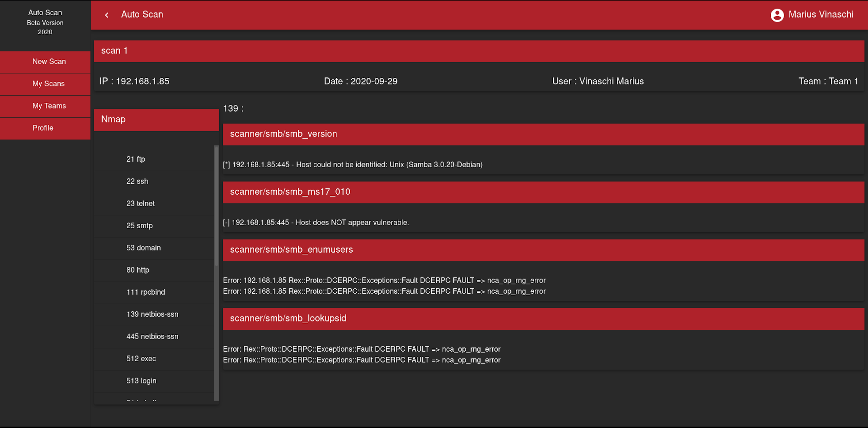Choose 25 smtp from port list
This screenshot has width=868, height=428.
click(x=139, y=226)
